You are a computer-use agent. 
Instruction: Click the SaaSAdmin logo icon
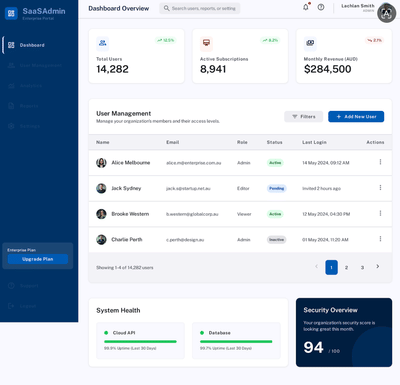pyautogui.click(x=11, y=13)
